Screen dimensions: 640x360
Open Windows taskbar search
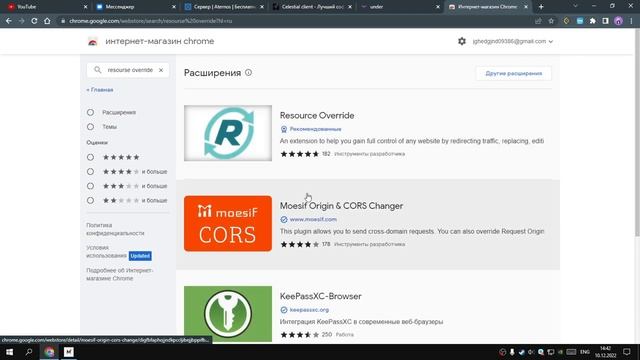point(29,352)
